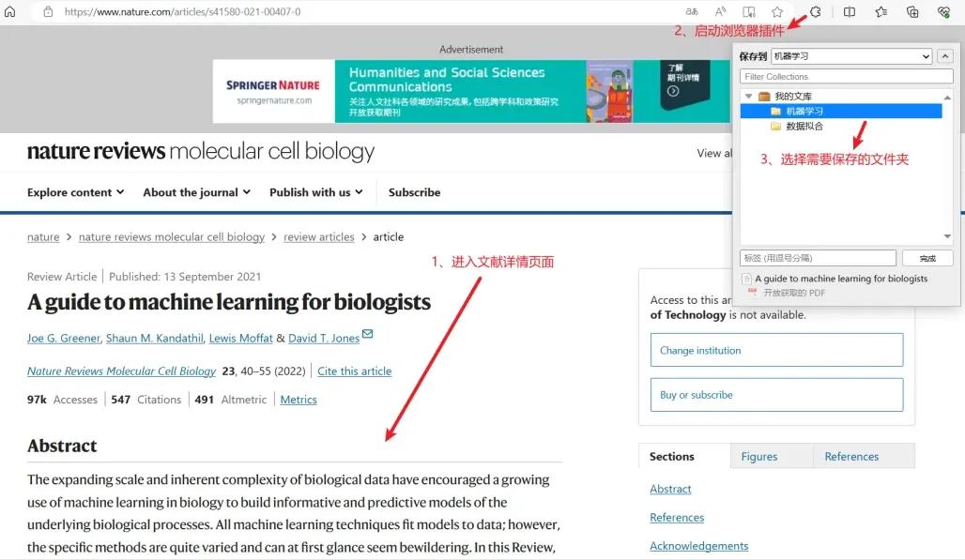This screenshot has height=560, width=965.
Task: Click the Filter Collections input field
Action: pyautogui.click(x=846, y=77)
